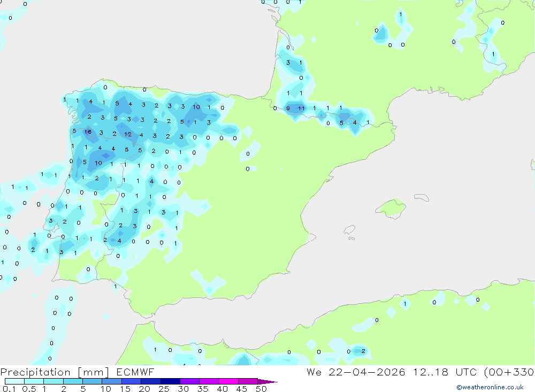535x392 pixels.
Task: Pick the 0.1–0.5 mm lightest cyan legend swatch
Action: click(14, 381)
